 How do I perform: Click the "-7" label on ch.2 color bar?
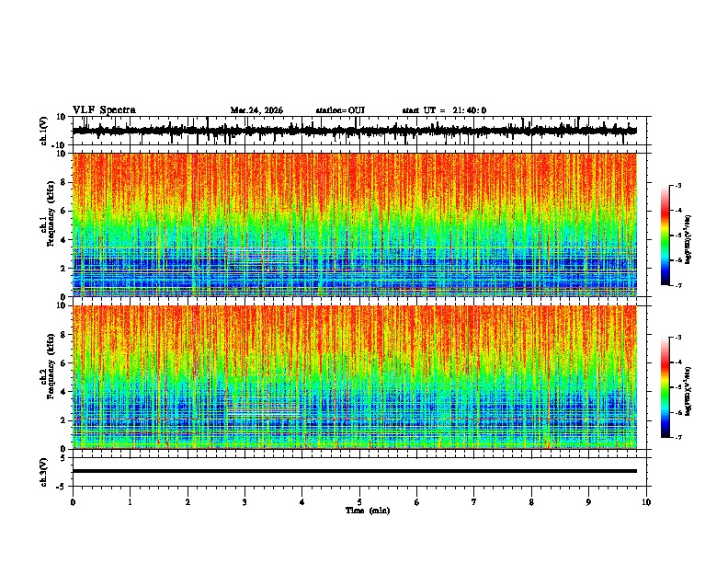tap(678, 437)
